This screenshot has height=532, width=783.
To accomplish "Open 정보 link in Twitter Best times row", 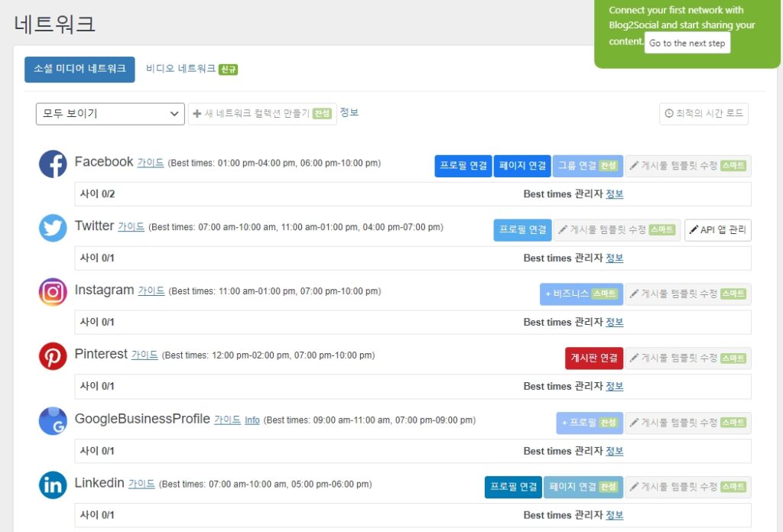I will [x=615, y=258].
